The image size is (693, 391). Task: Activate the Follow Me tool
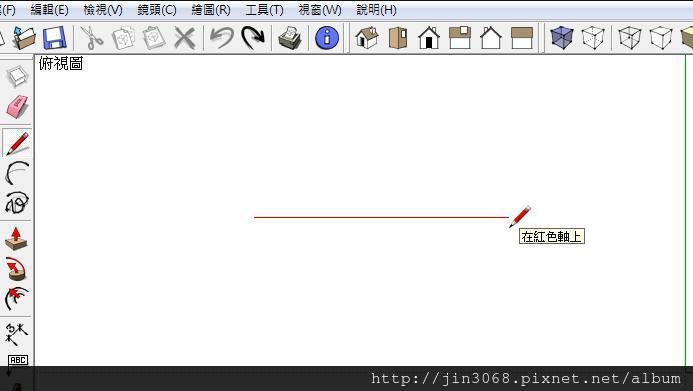coord(16,269)
